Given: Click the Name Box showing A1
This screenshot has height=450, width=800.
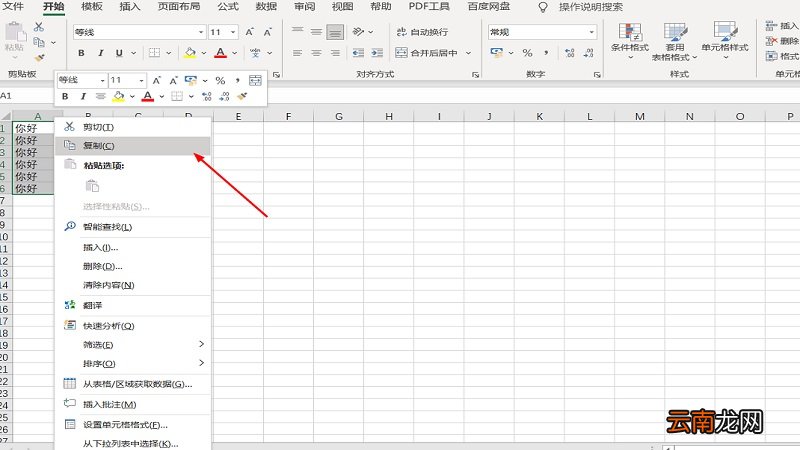Looking at the screenshot, I should [26, 95].
